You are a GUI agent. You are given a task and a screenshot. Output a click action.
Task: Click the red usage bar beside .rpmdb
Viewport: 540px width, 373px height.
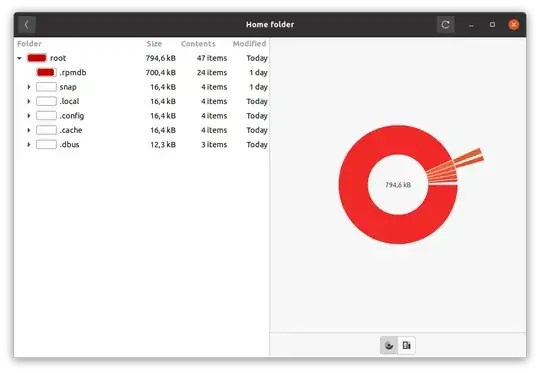coord(46,73)
